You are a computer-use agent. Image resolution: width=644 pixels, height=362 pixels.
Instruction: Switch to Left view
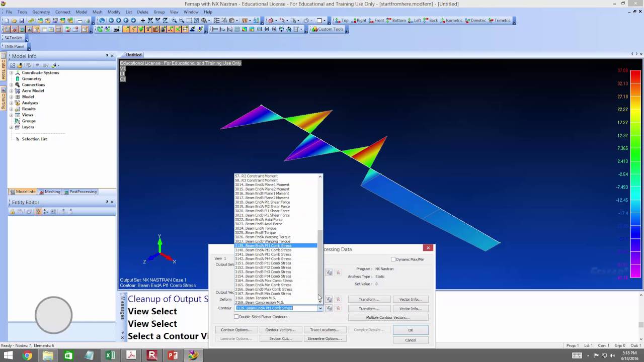415,21
